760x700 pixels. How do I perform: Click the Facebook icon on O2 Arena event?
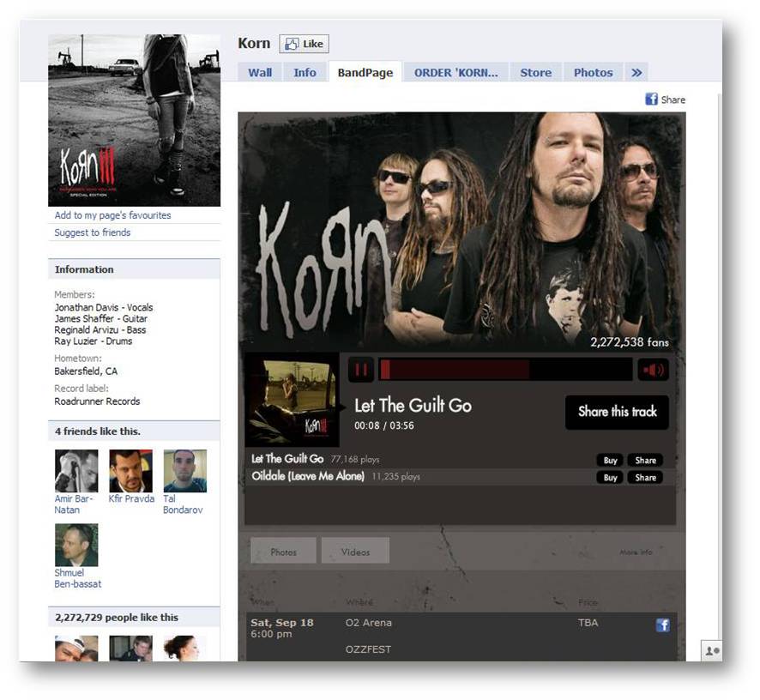tap(662, 625)
